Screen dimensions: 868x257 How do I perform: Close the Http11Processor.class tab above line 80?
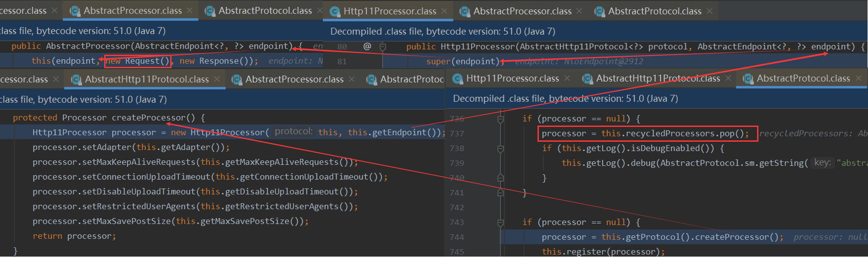444,11
